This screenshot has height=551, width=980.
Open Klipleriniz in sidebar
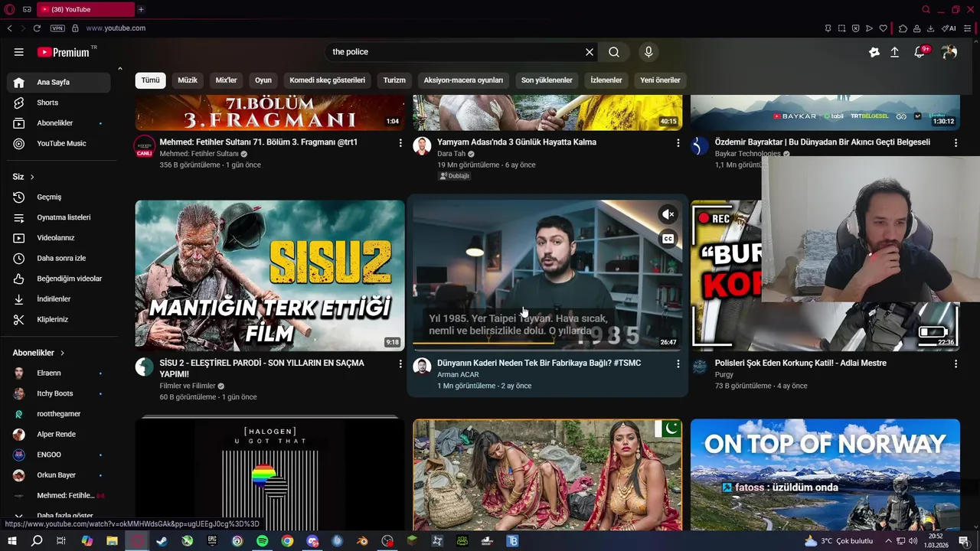[58, 319]
